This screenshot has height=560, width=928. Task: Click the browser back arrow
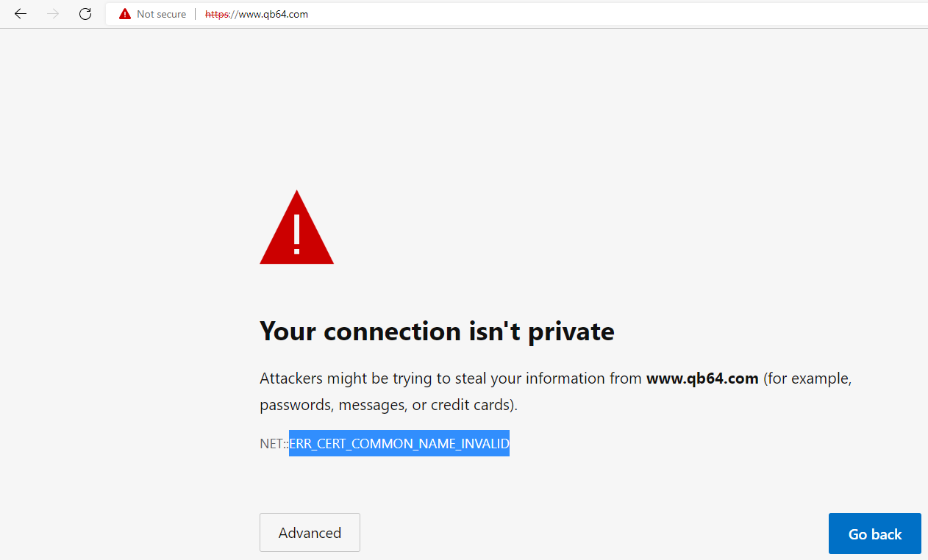pos(21,14)
